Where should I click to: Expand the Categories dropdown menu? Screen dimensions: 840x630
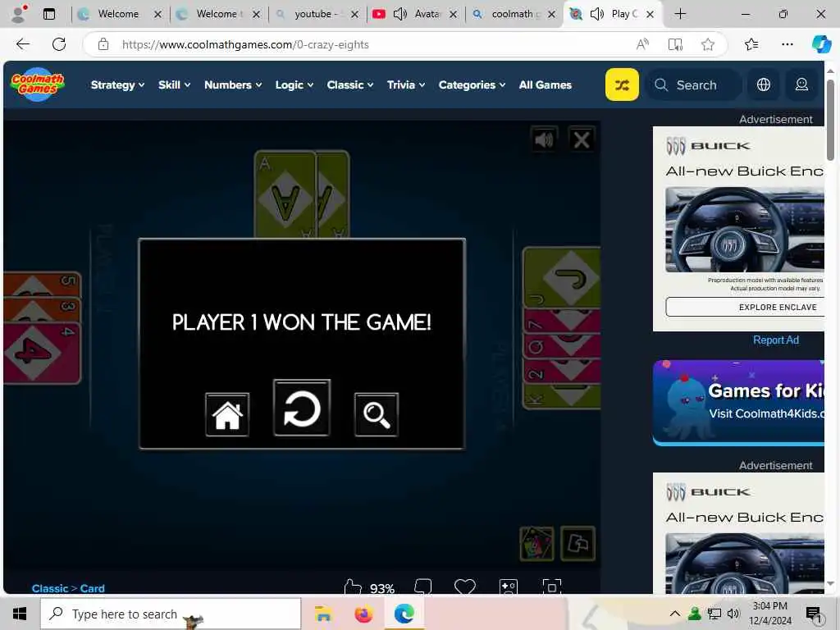click(x=472, y=84)
